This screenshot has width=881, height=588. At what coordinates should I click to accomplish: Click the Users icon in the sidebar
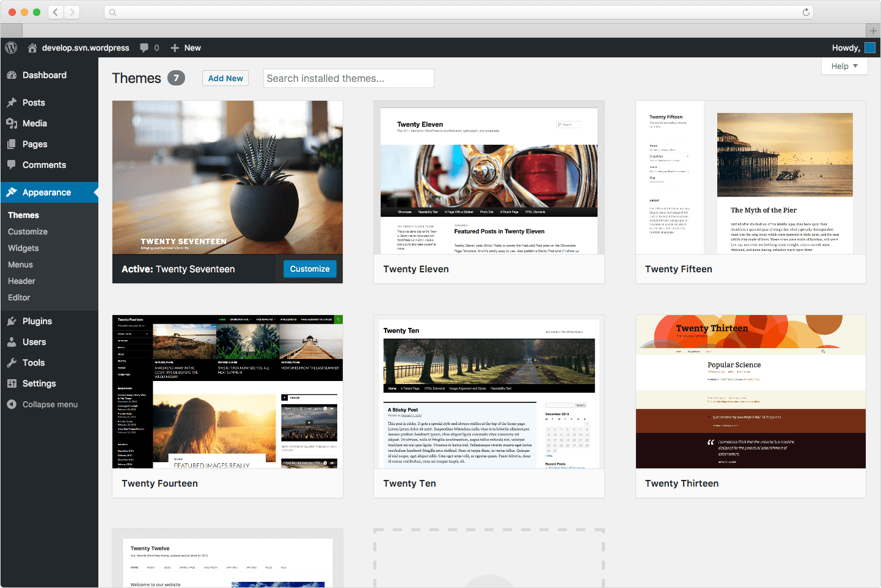pos(13,341)
